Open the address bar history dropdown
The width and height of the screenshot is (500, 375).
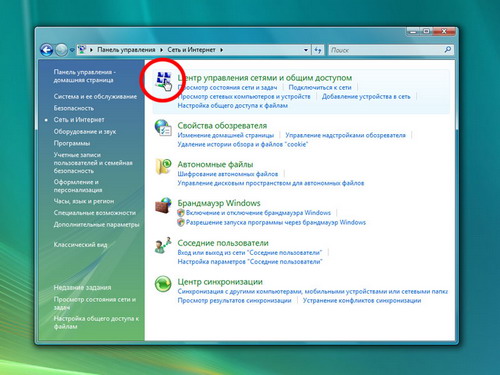[x=306, y=50]
